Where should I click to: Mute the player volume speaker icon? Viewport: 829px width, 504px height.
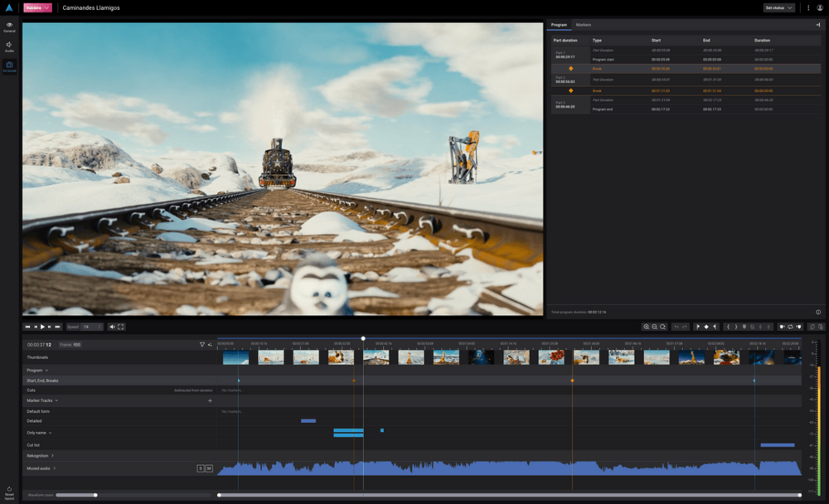pos(112,327)
